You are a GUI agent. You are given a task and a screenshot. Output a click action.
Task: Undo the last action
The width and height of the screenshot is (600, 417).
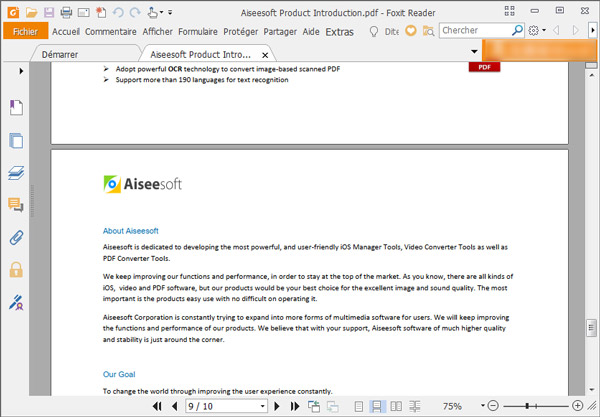[118, 13]
